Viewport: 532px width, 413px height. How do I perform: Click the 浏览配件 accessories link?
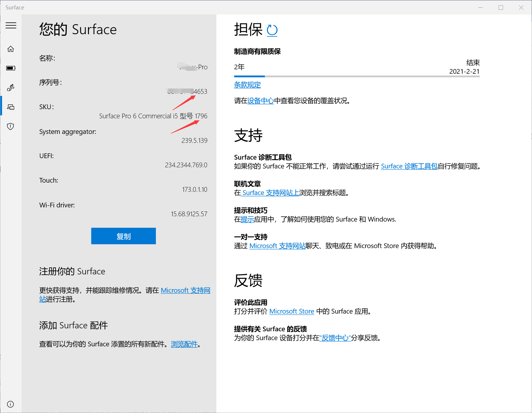184,344
